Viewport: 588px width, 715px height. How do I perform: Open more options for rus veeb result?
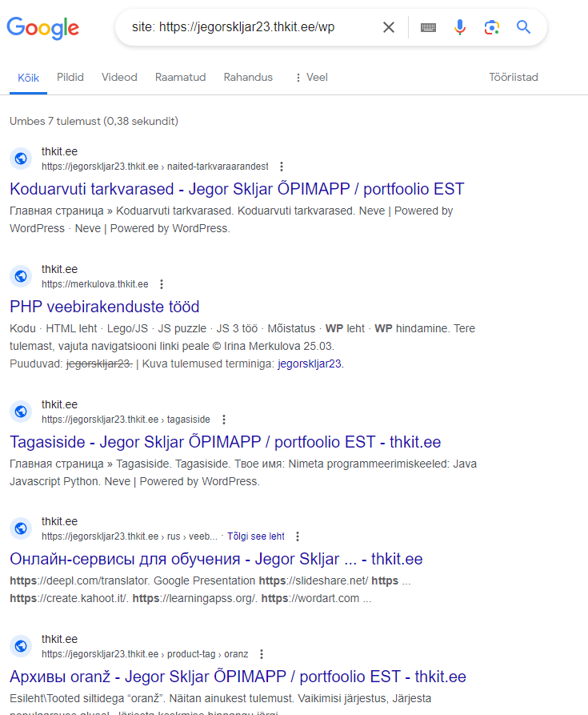coord(298,536)
